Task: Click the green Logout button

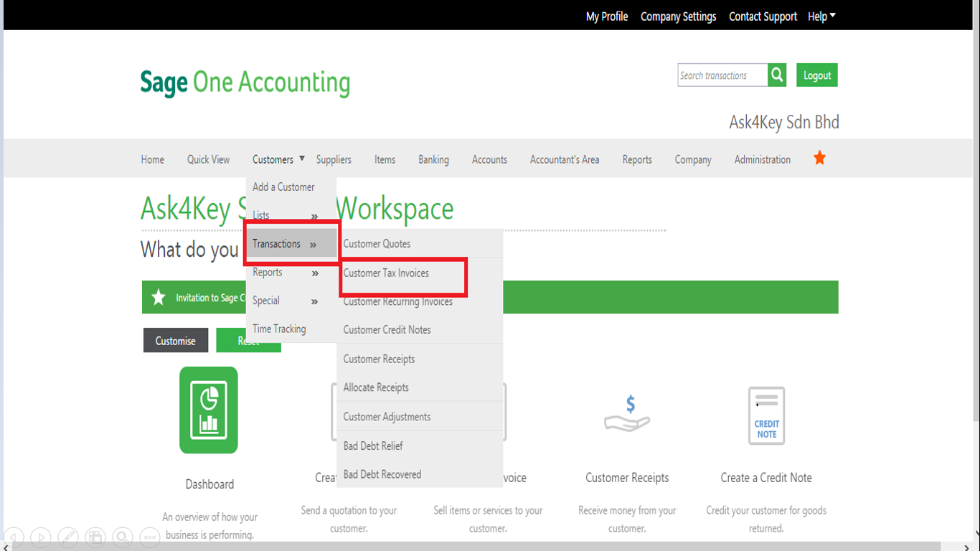Action: [x=817, y=75]
